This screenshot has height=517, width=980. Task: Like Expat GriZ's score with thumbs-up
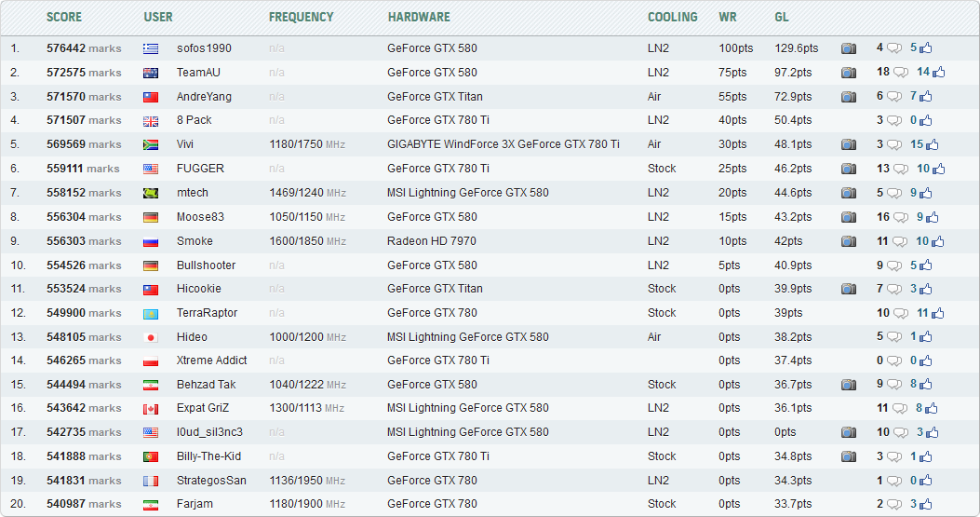coord(932,408)
